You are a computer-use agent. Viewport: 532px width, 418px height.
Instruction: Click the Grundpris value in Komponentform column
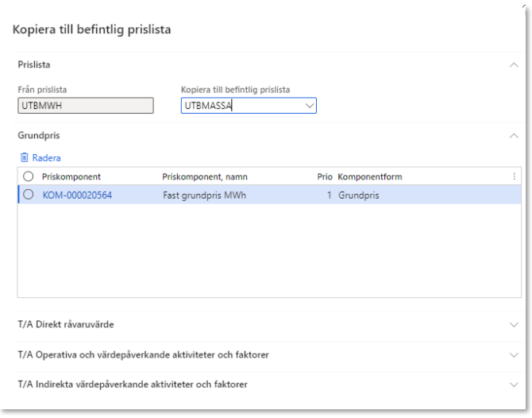(x=359, y=195)
